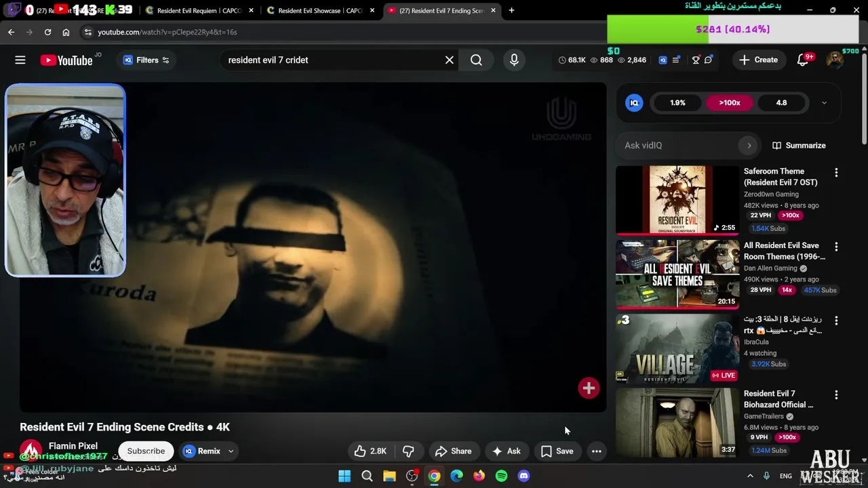Click the red plus button on video
This screenshot has height=488, width=868.
coord(589,388)
